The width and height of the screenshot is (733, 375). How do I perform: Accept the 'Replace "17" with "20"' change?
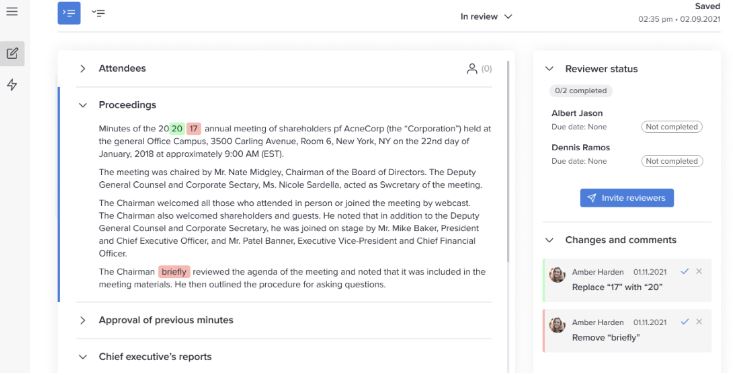[685, 271]
